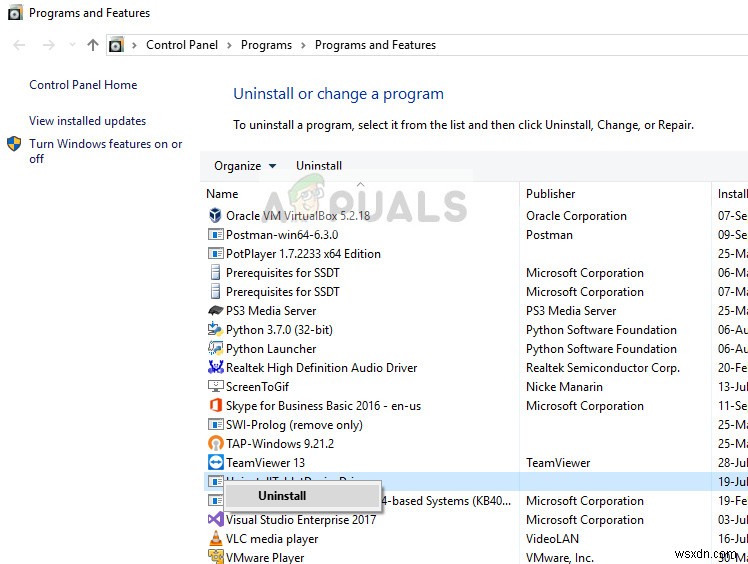Click the Skype for Business Office icon
The width and height of the screenshot is (748, 564).
(216, 406)
